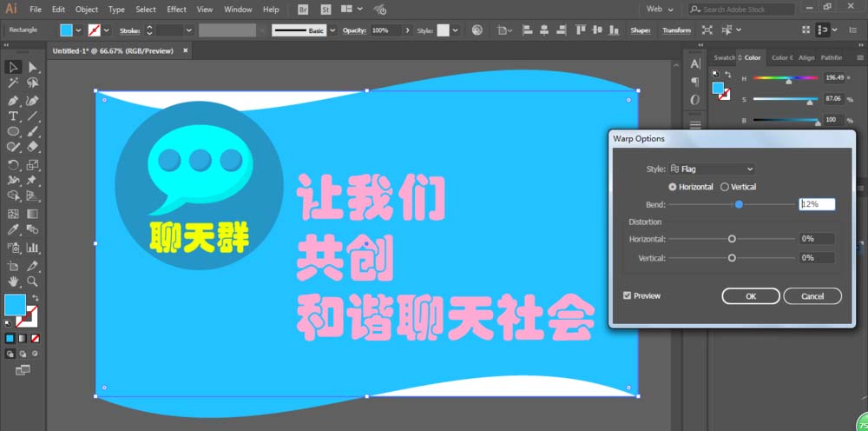
Task: Select the Column Graph tool
Action: click(33, 248)
